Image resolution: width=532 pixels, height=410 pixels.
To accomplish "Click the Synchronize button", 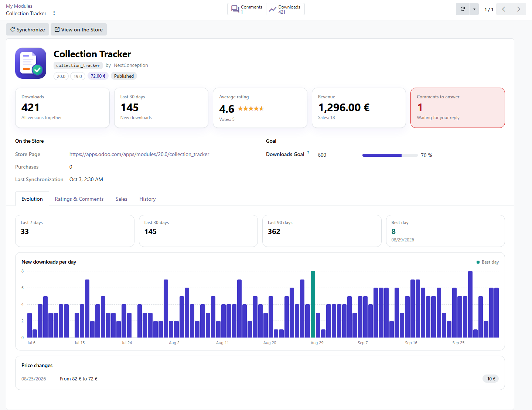I will pyautogui.click(x=28, y=30).
